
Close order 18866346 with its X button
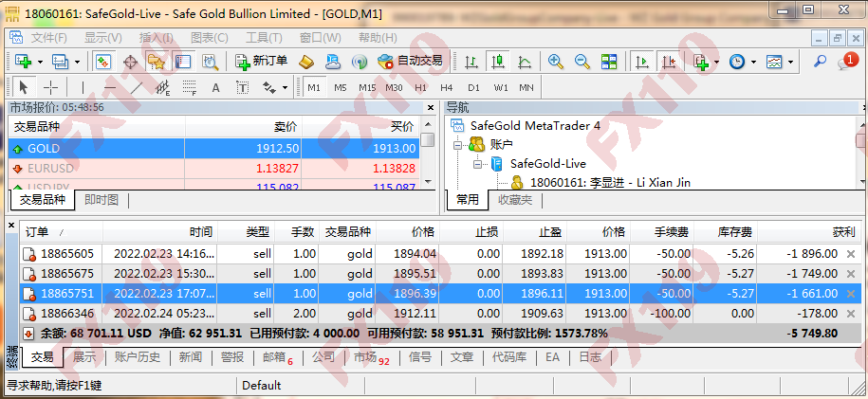pyautogui.click(x=851, y=314)
